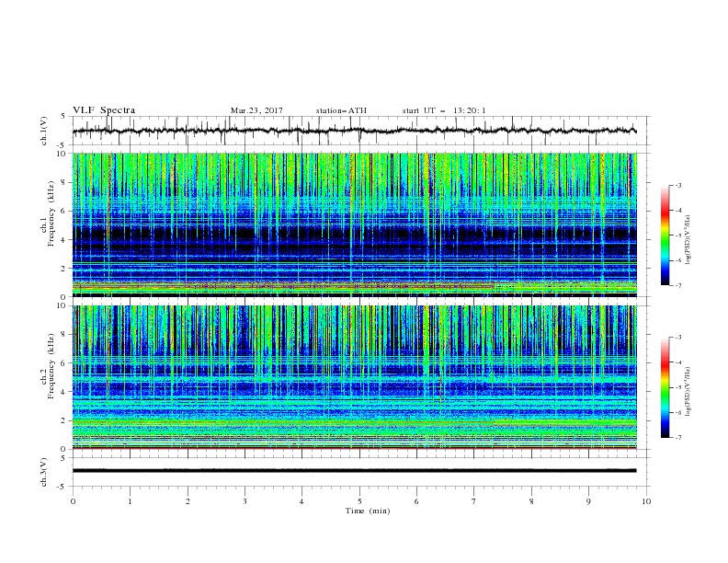
Task: Click the ch.1 spectrogram color bar
Action: 665,236
